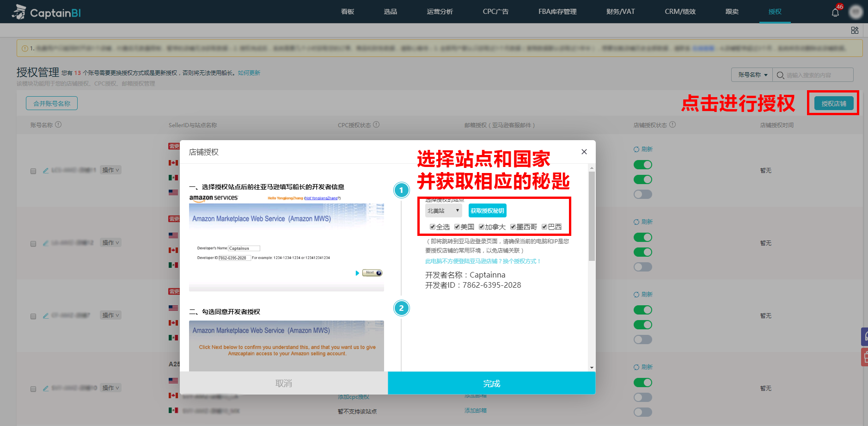Uncheck the 加拿大 checkbox
Image resolution: width=868 pixels, height=426 pixels.
[x=482, y=227]
